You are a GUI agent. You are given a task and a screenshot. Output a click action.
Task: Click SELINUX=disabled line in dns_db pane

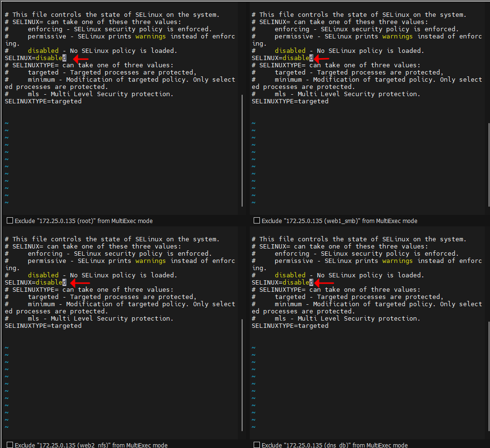pos(282,282)
